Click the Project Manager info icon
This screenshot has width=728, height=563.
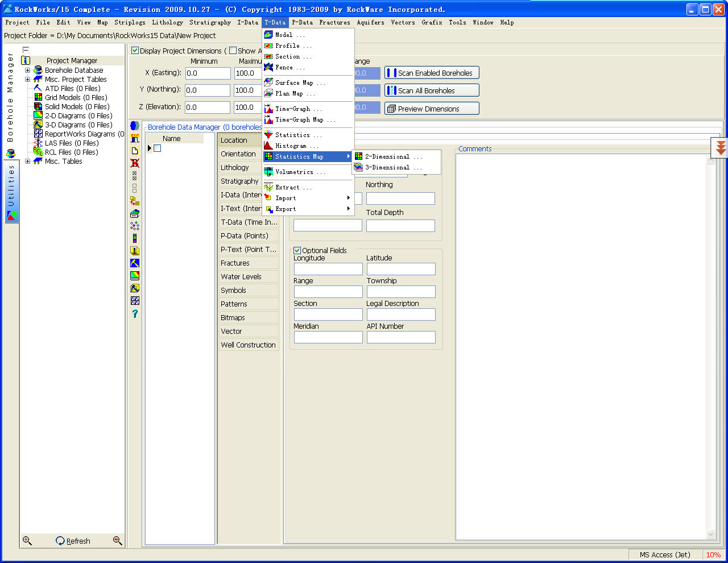(x=26, y=60)
